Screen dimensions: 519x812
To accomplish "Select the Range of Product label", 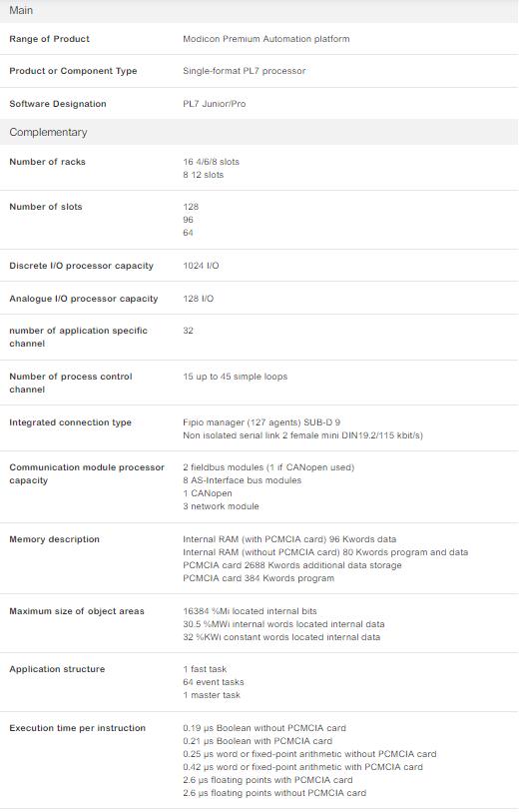I will tap(49, 39).
